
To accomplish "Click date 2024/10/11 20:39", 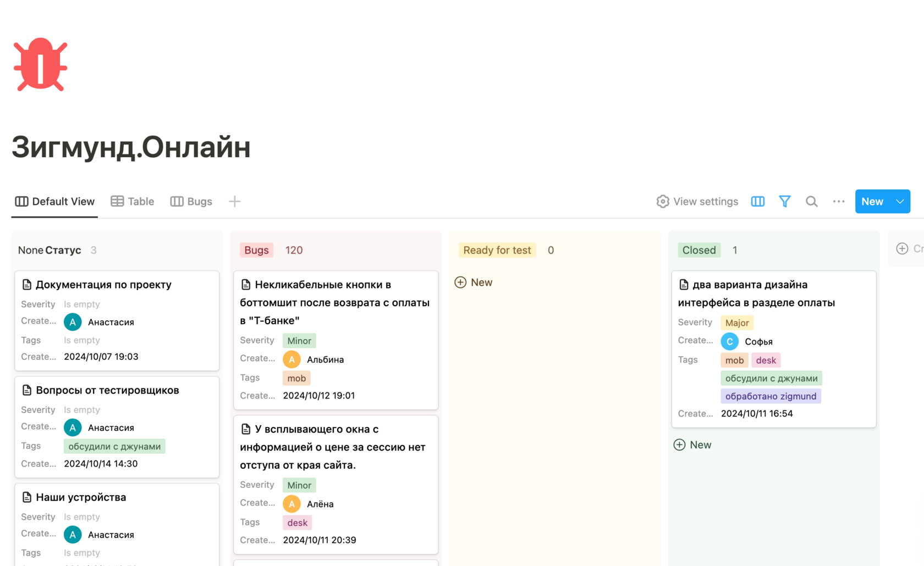I will click(x=320, y=540).
